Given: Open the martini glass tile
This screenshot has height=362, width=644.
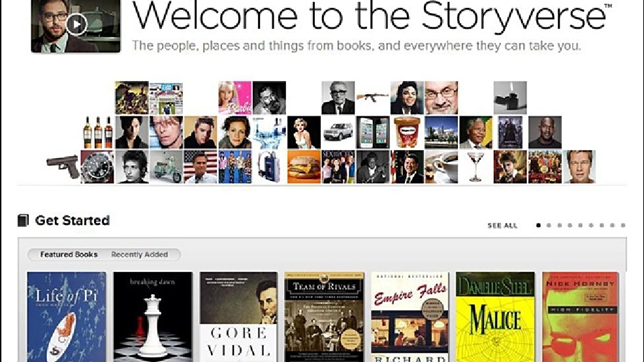Looking at the screenshot, I should pyautogui.click(x=475, y=167).
